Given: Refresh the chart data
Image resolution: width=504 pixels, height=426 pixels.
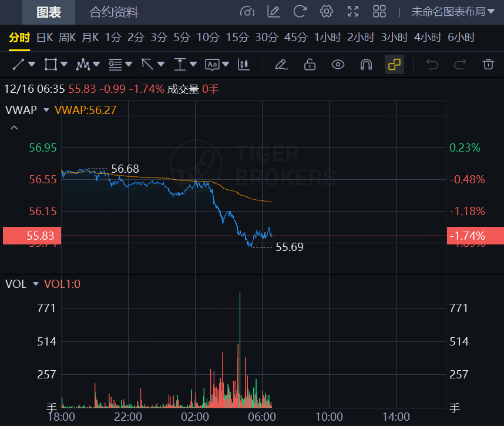Looking at the screenshot, I should tap(300, 11).
